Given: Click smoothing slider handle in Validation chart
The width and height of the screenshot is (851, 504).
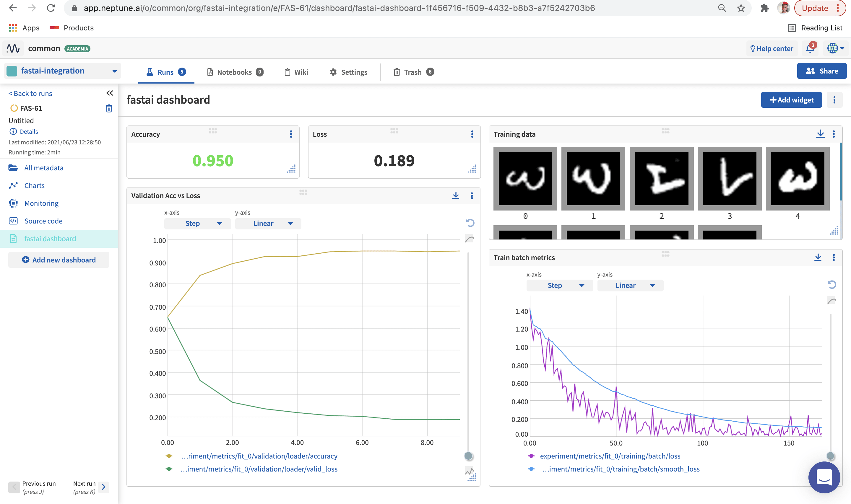Looking at the screenshot, I should (x=469, y=456).
